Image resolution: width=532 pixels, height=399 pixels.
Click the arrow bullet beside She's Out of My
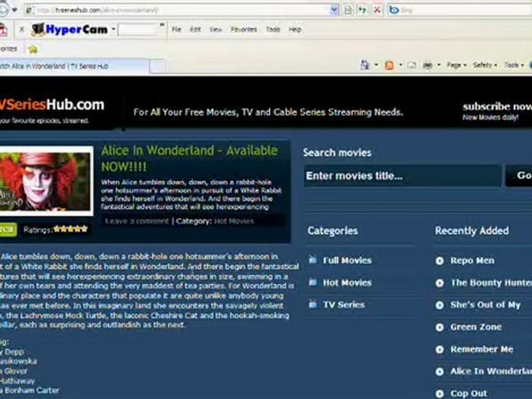(439, 305)
